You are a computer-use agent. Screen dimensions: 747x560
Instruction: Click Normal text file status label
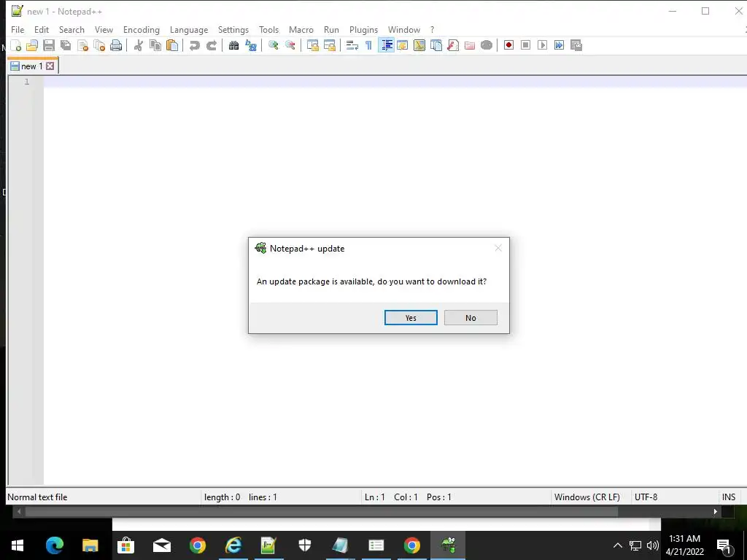pos(37,497)
